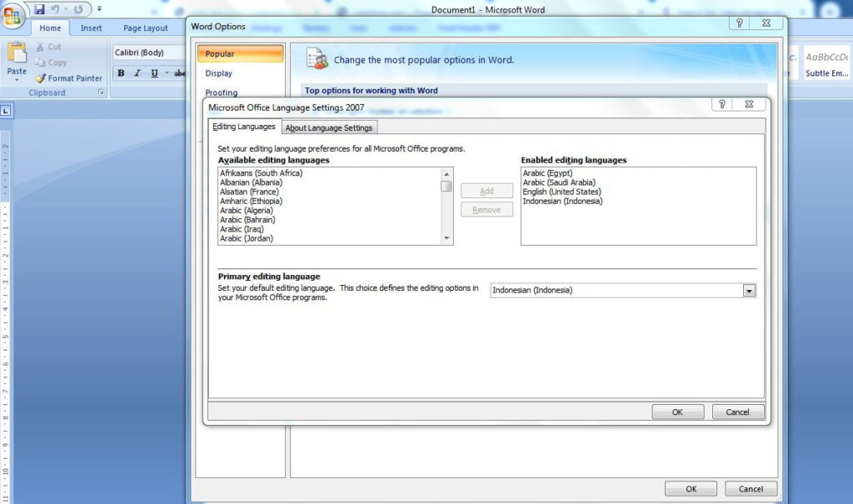Click Cancel in Language Settings dialog
Image resolution: width=853 pixels, height=504 pixels.
click(737, 412)
